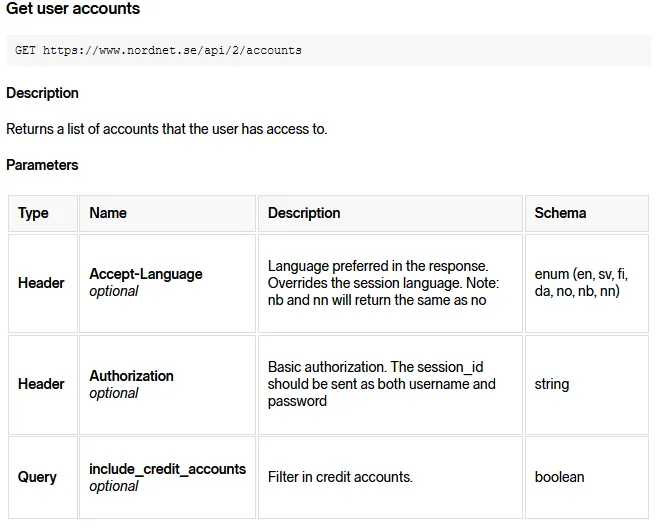Click the "Query" type cell

37,477
